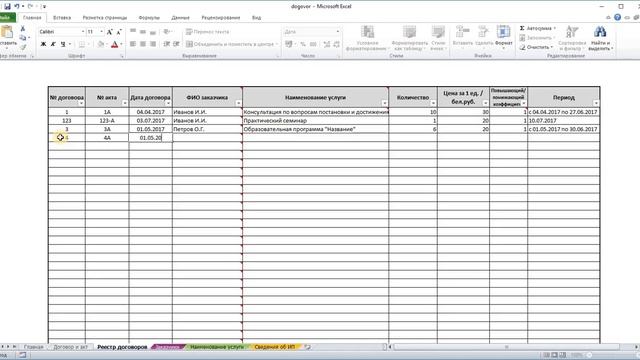Toggle middle vertical alignment

coord(143,31)
